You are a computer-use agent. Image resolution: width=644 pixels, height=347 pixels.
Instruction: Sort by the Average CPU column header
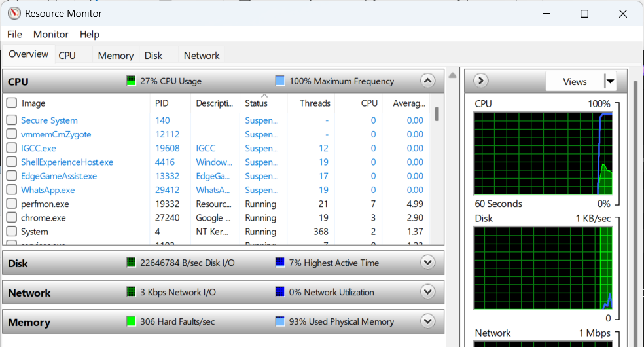coord(406,103)
